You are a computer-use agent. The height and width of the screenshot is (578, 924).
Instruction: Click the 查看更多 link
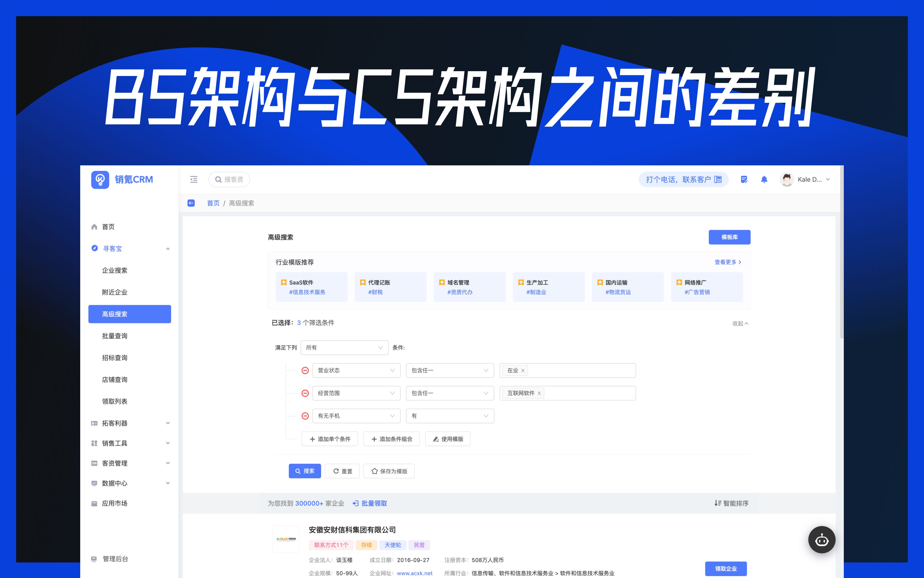728,262
